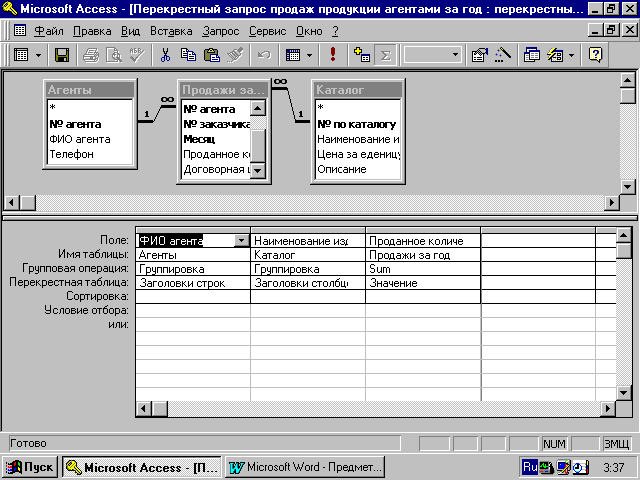Click Сортировка cell under ФИО агента
Image resolution: width=640 pixels, height=480 pixels.
pyautogui.click(x=193, y=297)
